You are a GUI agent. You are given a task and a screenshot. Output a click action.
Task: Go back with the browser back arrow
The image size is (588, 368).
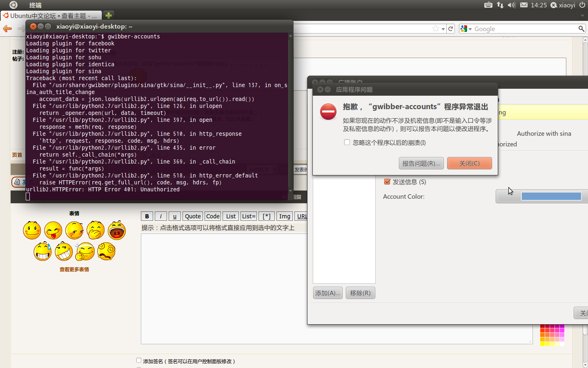[x=7, y=29]
